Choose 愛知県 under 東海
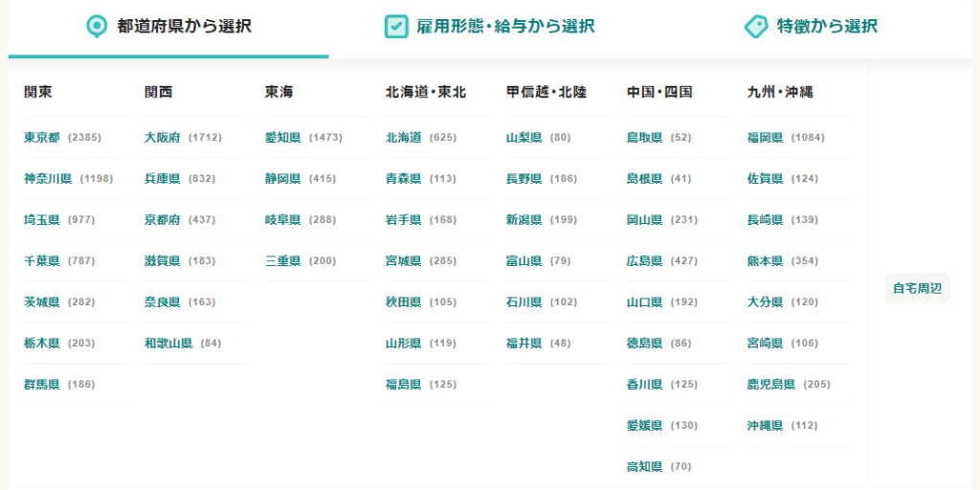This screenshot has height=490, width=980. coord(283,138)
